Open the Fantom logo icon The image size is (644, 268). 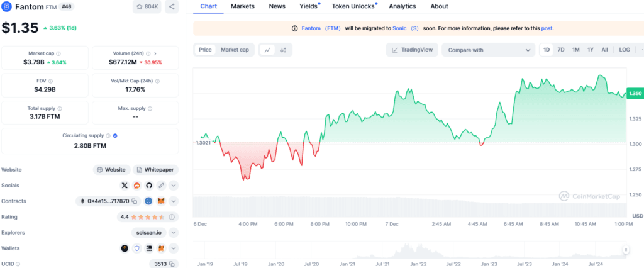[6, 6]
